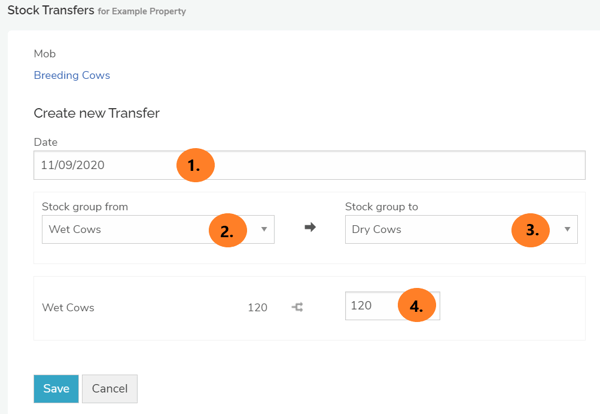Image resolution: width=600 pixels, height=414 pixels.
Task: Click the Create new Transfer heading
Action: (97, 114)
